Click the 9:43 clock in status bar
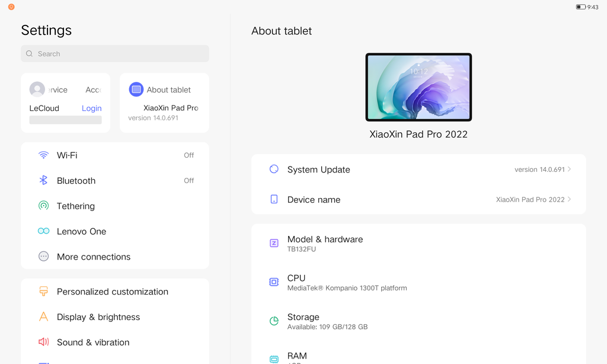This screenshot has height=364, width=607. (593, 7)
